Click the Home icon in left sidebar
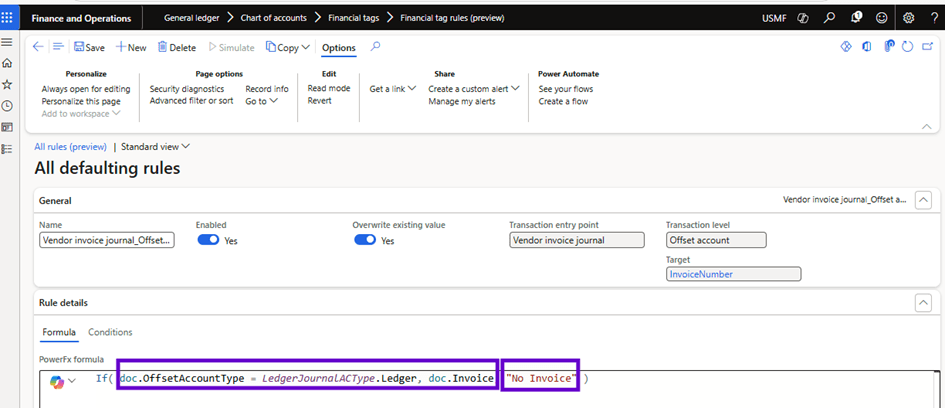The height and width of the screenshot is (408, 945). click(7, 63)
